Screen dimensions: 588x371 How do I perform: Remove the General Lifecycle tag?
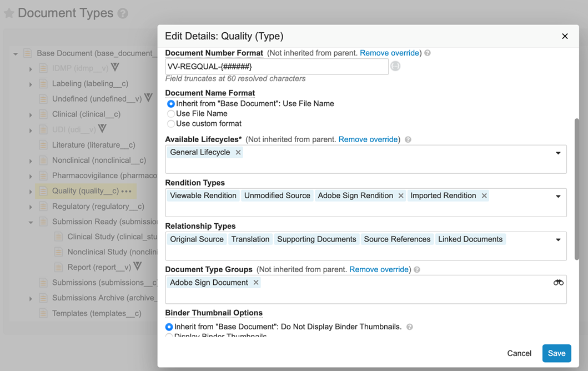(x=238, y=152)
